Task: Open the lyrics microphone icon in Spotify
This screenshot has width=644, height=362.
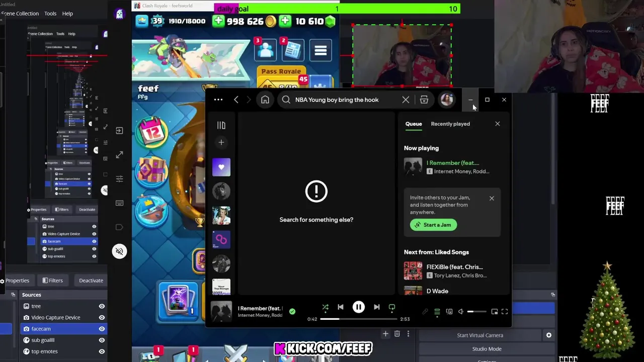Action: click(x=425, y=312)
